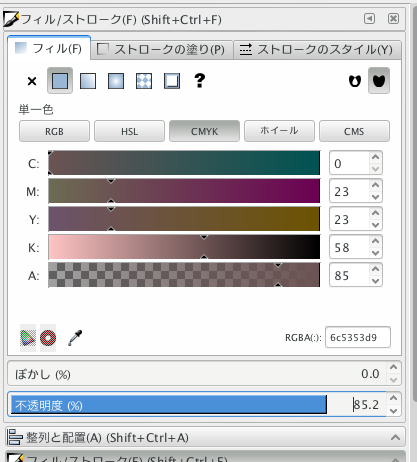Screen dimensions: 417x462
Task: Select the no paint X icon
Action: [32, 81]
